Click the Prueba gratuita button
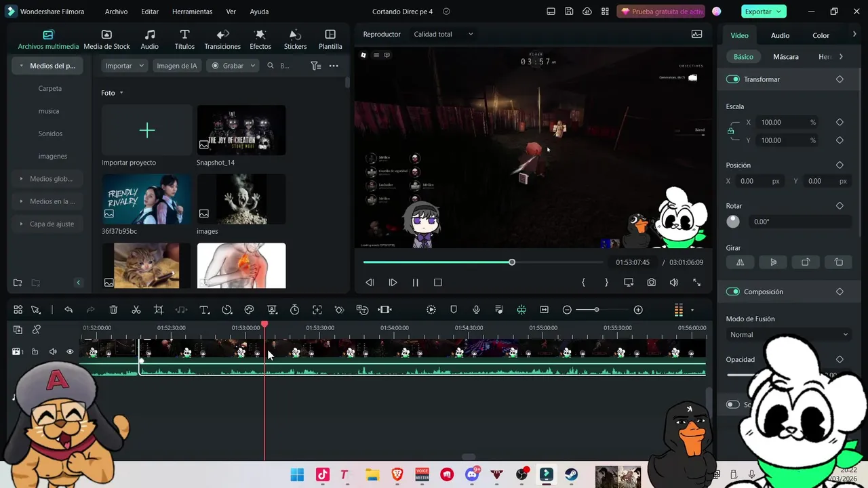The image size is (868, 488). 662,12
